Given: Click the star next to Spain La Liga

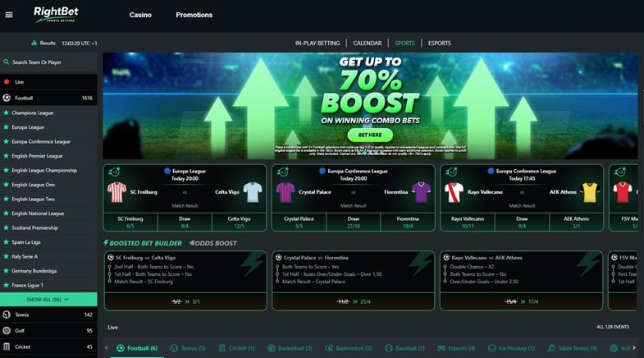Looking at the screenshot, I should 7,241.
